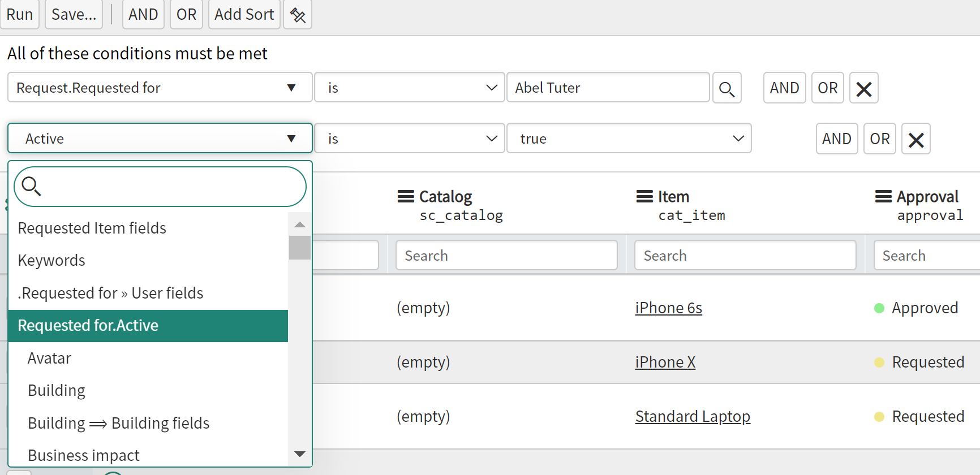Viewport: 980px width, 475px height.
Task: Open the iPhone X item link
Action: [665, 362]
